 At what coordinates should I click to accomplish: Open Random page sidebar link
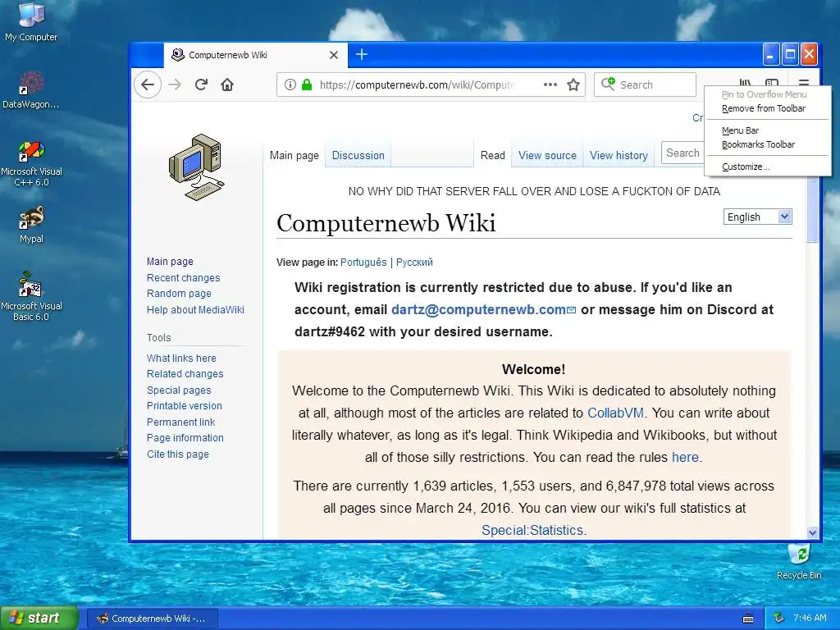[179, 294]
